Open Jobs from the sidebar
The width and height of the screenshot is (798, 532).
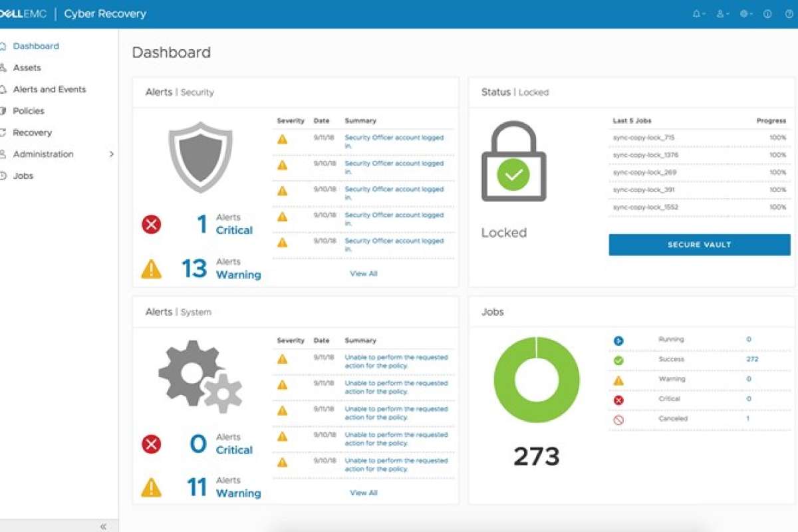(23, 176)
